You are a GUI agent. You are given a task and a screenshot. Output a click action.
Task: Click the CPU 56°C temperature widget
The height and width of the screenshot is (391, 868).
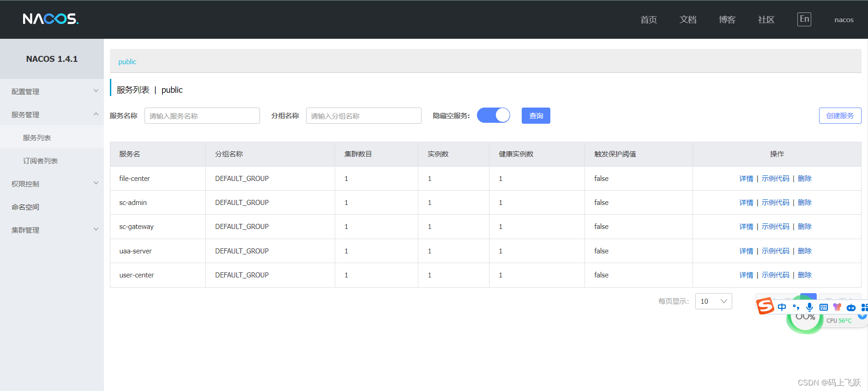pos(839,320)
